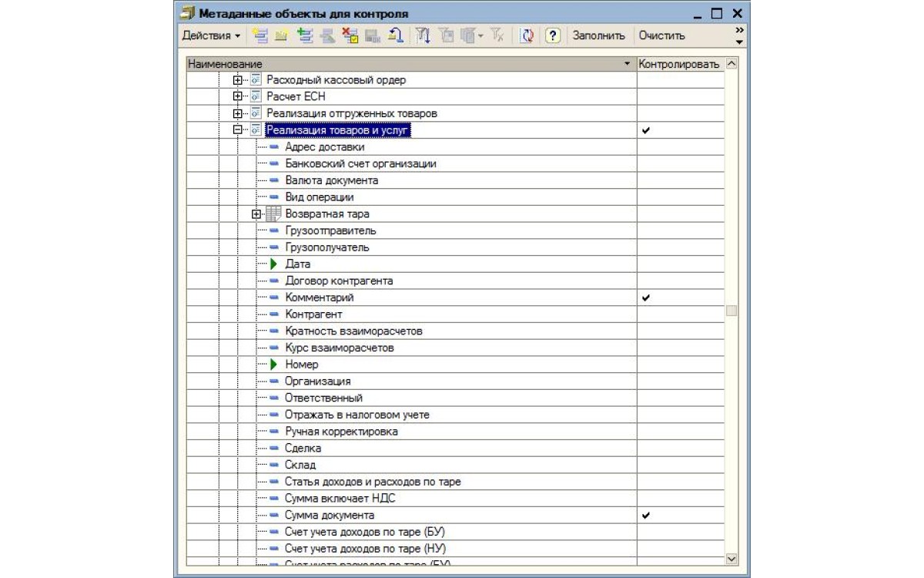This screenshot has height=578, width=924.
Task: Expand the Возвратная тара table node
Action: click(x=257, y=214)
